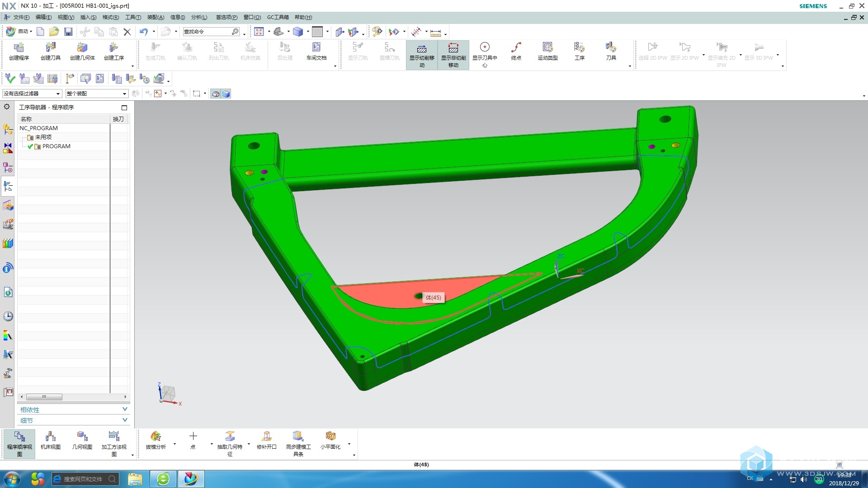Image resolution: width=868 pixels, height=488 pixels.
Task: Click the 创建程序 (Create Program) icon
Action: 19,51
